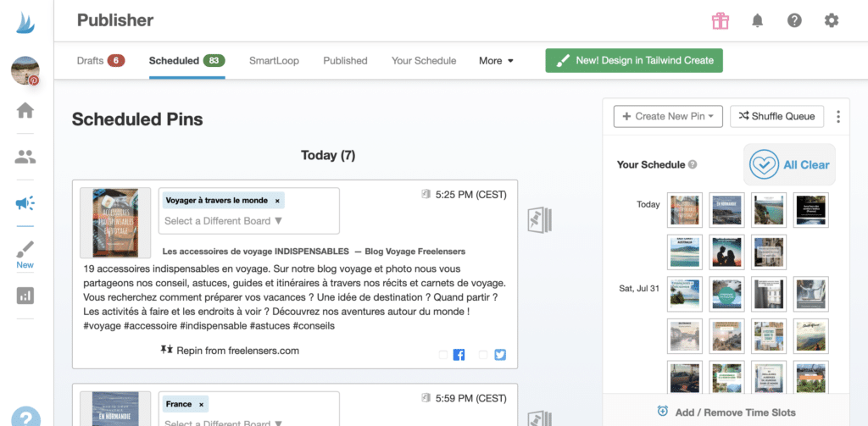
Task: Open the Published tab
Action: coord(346,61)
